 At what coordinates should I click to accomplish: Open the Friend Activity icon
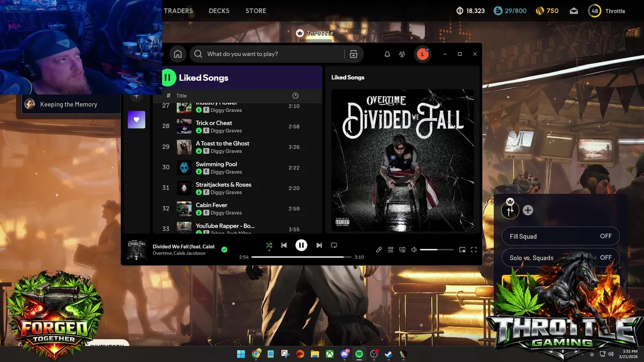tap(402, 54)
